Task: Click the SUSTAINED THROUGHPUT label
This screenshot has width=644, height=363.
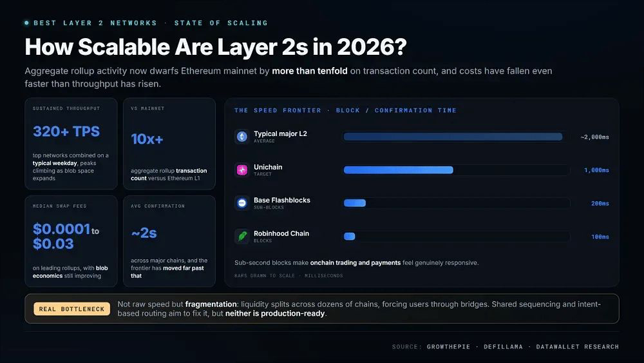Action: pos(66,108)
